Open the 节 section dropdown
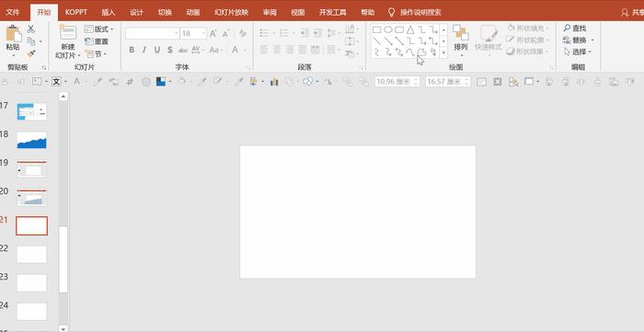The image size is (644, 332). [96, 53]
